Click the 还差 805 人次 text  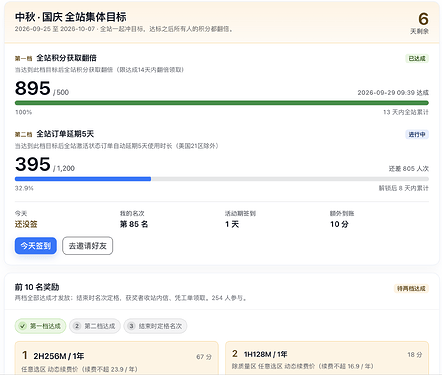[x=409, y=169]
